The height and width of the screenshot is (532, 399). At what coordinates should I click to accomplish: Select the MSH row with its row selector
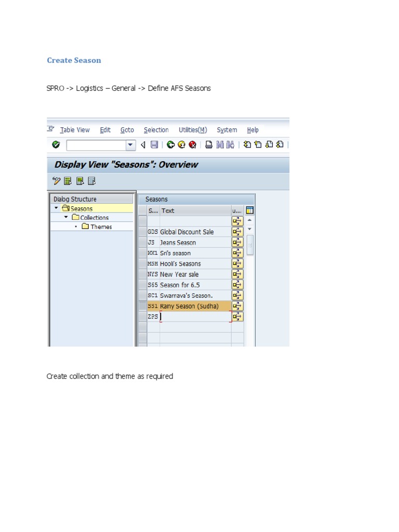142,263
